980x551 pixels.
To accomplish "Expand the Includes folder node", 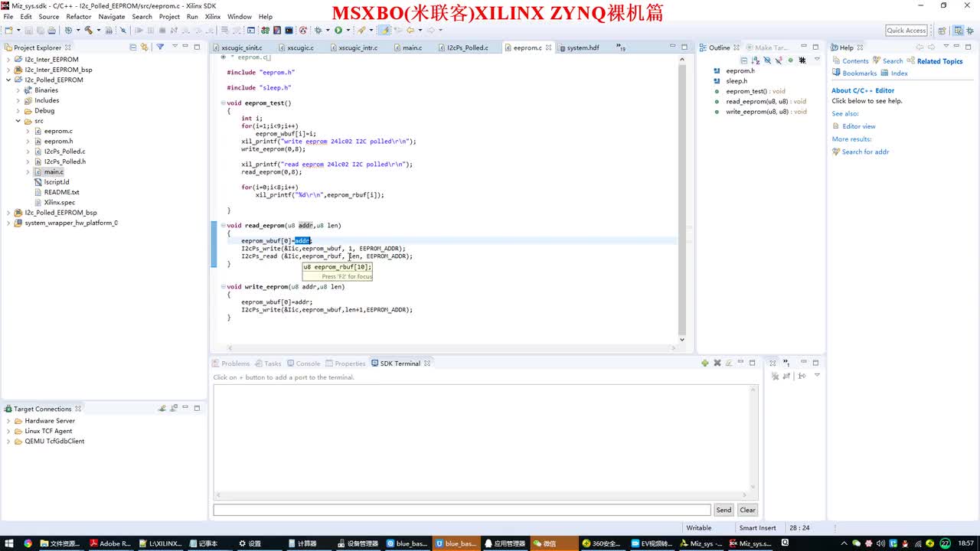I will pyautogui.click(x=18, y=100).
